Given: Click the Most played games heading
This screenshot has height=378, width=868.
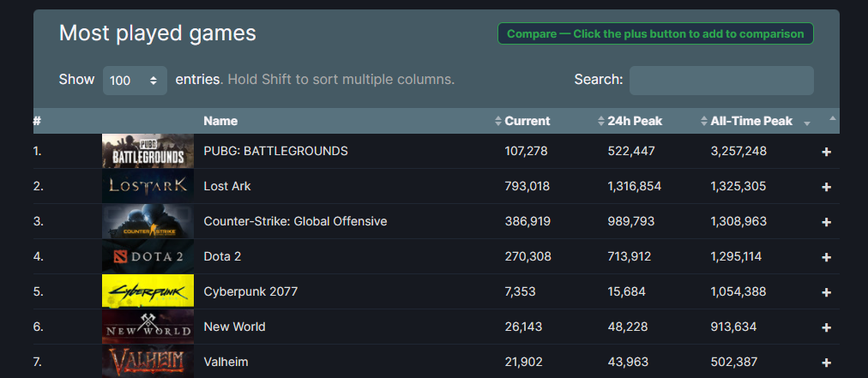Looking at the screenshot, I should (158, 33).
